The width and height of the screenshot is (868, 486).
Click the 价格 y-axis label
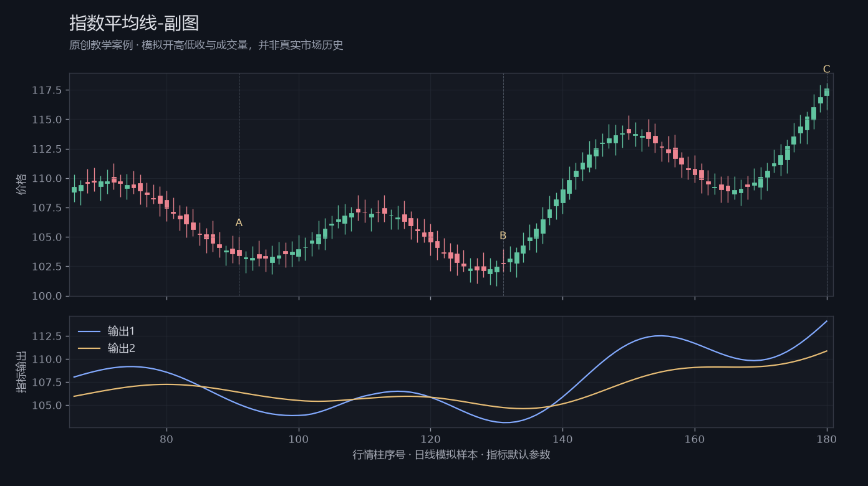(22, 184)
